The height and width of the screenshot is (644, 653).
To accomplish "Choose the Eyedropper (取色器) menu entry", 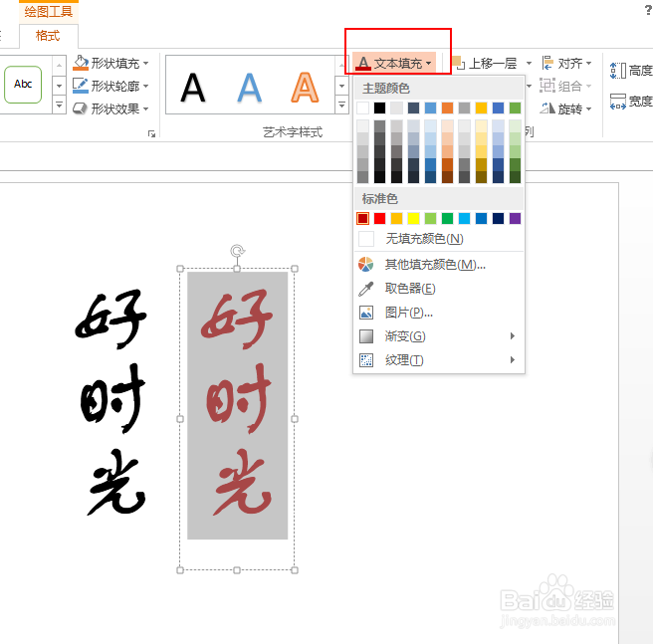I will (439, 289).
